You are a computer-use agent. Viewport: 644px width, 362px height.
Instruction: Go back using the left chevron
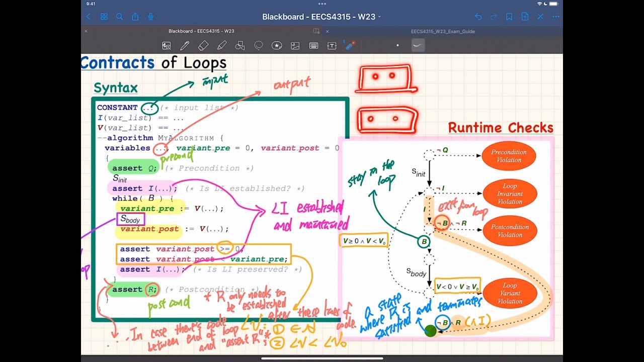89,17
